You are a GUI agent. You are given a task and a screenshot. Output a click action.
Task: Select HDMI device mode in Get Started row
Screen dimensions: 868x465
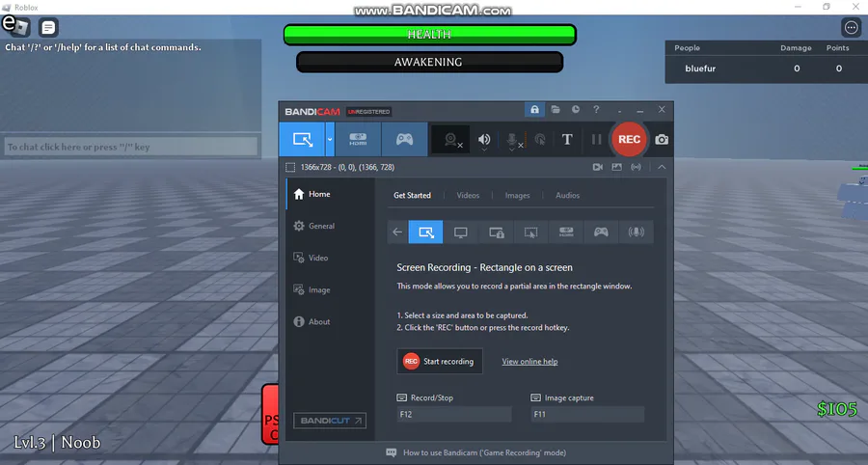566,232
